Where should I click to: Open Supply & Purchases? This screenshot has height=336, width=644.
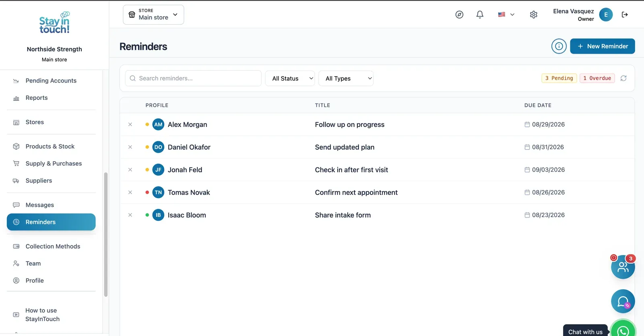click(x=51, y=164)
